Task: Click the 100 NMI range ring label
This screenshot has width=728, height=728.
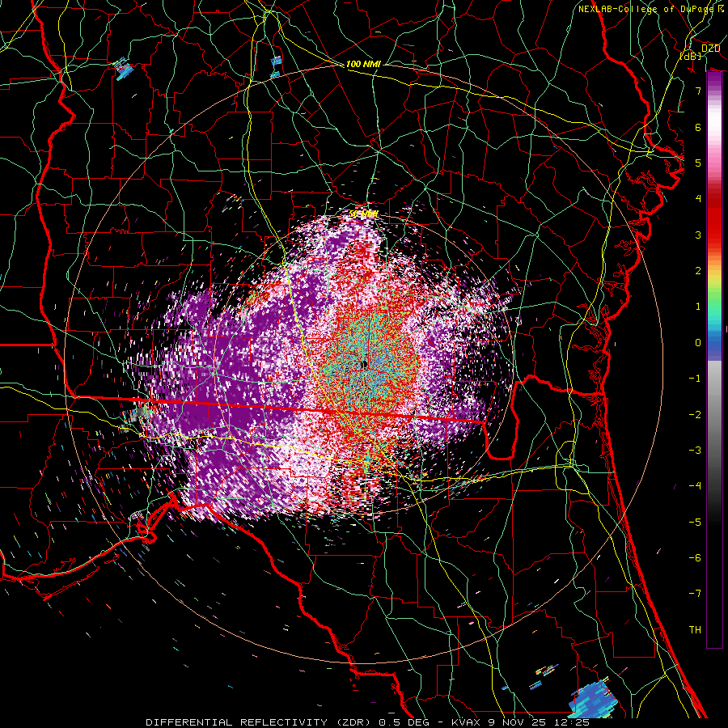Action: click(x=363, y=64)
